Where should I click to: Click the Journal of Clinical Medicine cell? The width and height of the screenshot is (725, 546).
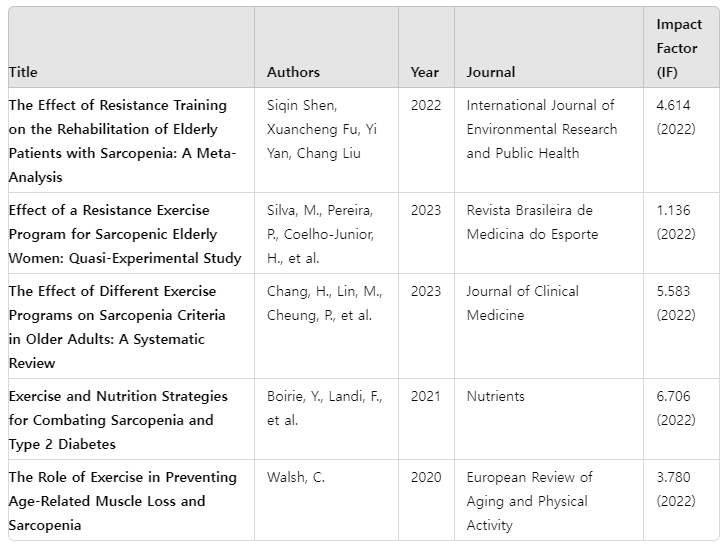(x=522, y=303)
